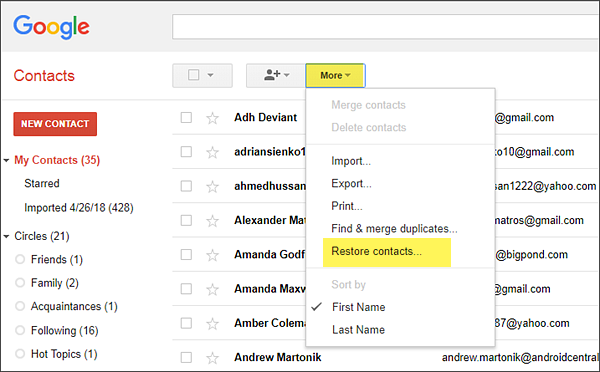This screenshot has width=600, height=372.
Task: Click the Google logo
Action: click(x=51, y=27)
